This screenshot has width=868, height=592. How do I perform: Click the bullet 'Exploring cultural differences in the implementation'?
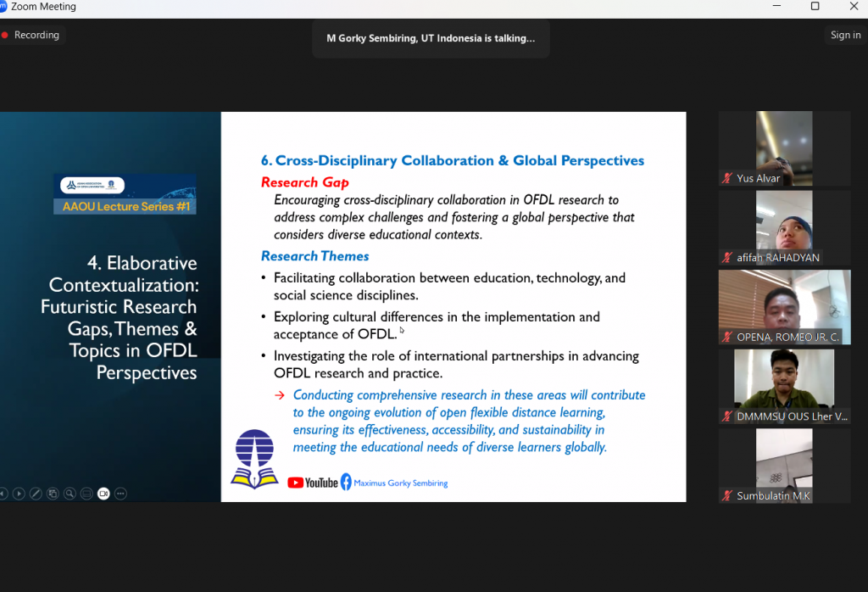pos(437,325)
